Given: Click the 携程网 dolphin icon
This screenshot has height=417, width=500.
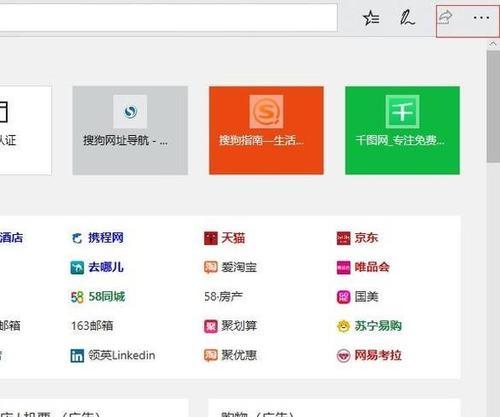Looking at the screenshot, I should point(77,238).
